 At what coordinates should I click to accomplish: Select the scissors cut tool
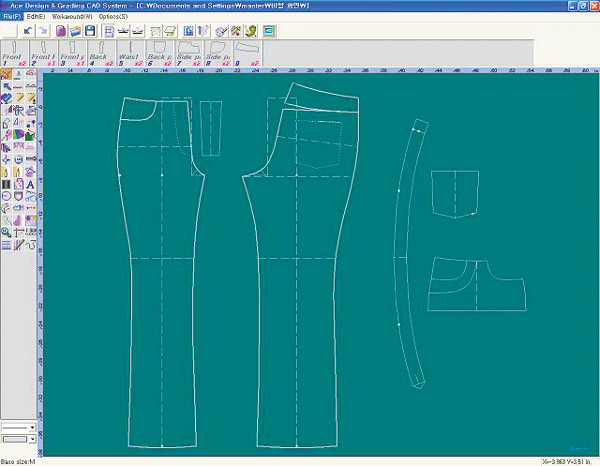pos(18,111)
